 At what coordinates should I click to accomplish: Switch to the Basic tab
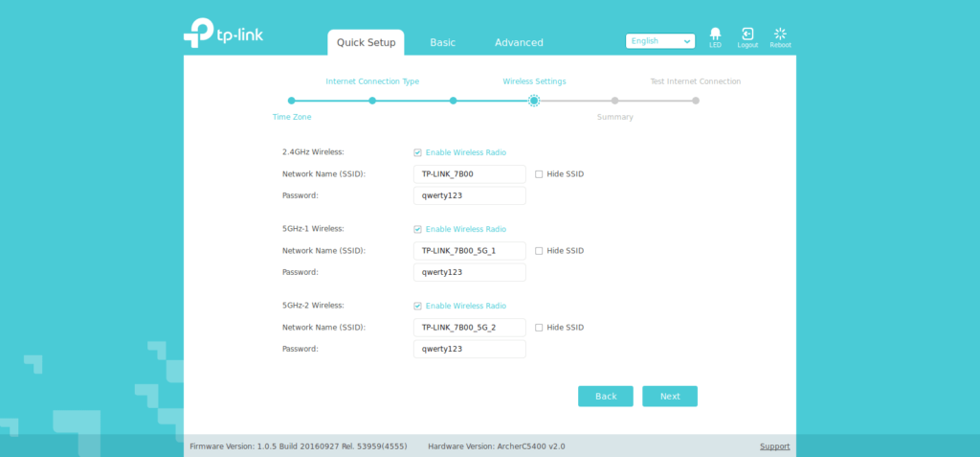(x=442, y=42)
